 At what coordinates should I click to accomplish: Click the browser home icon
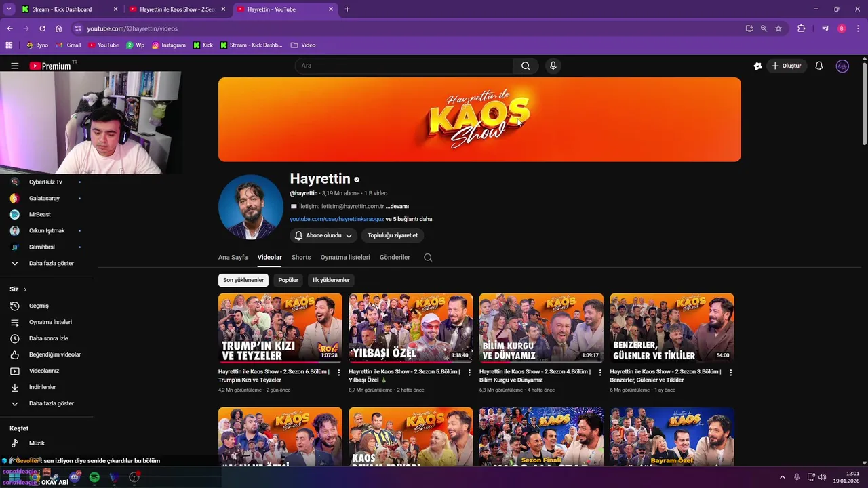pos(58,28)
